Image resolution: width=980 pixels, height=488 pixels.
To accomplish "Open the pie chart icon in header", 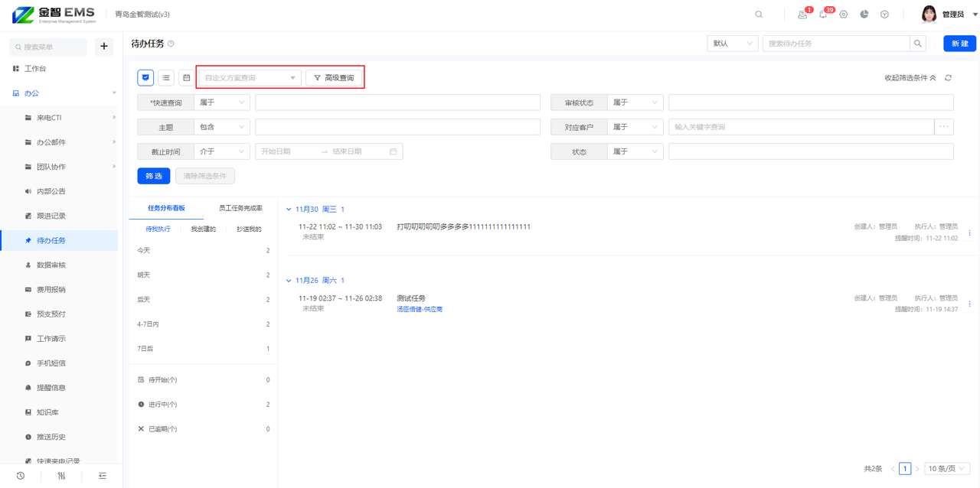I will click(864, 15).
